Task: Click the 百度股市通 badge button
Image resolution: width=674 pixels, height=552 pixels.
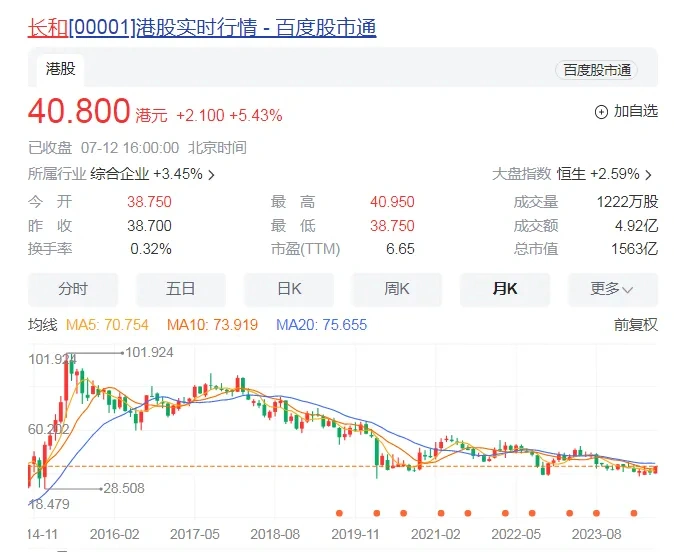Action: point(596,70)
